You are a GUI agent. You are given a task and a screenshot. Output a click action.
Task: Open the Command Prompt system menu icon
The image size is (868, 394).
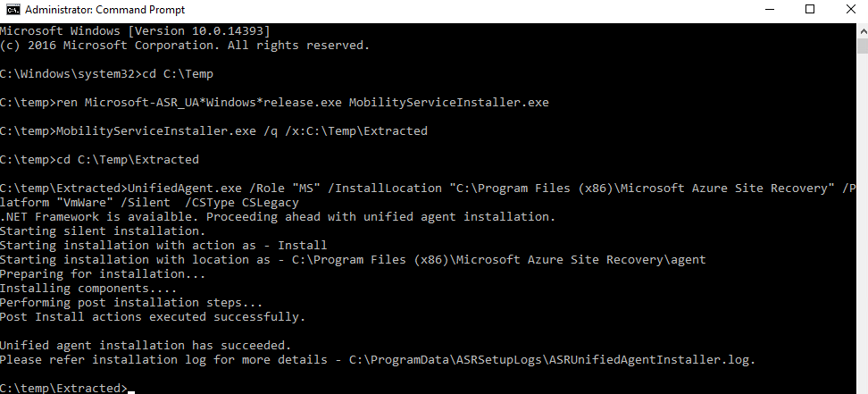[x=13, y=10]
